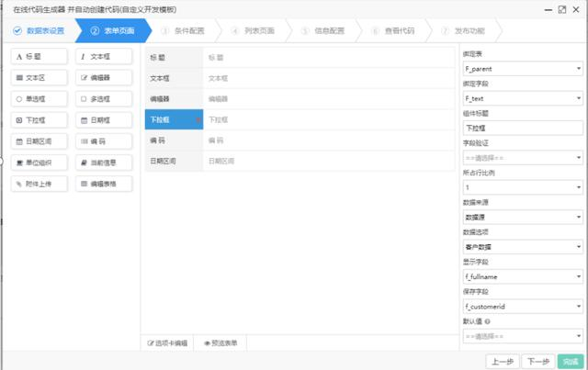The width and height of the screenshot is (588, 370).
Task: Add a 编辑表格 component
Action: click(x=104, y=184)
